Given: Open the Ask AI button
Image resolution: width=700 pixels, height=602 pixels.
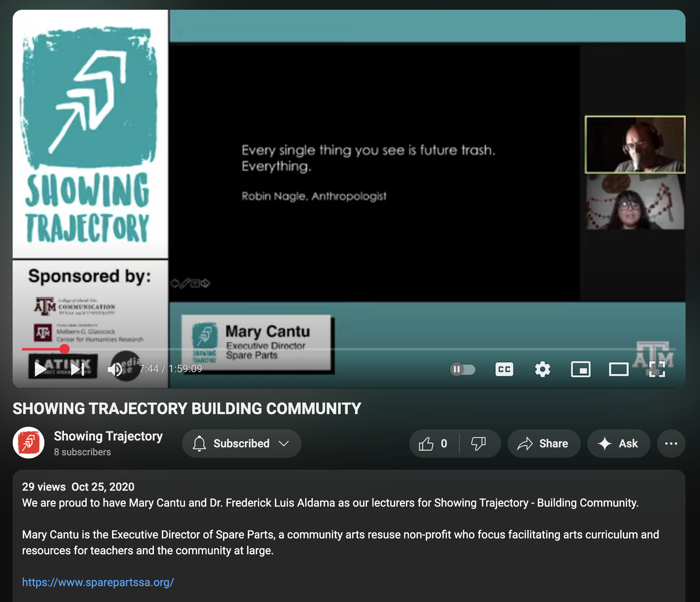Looking at the screenshot, I should point(618,444).
